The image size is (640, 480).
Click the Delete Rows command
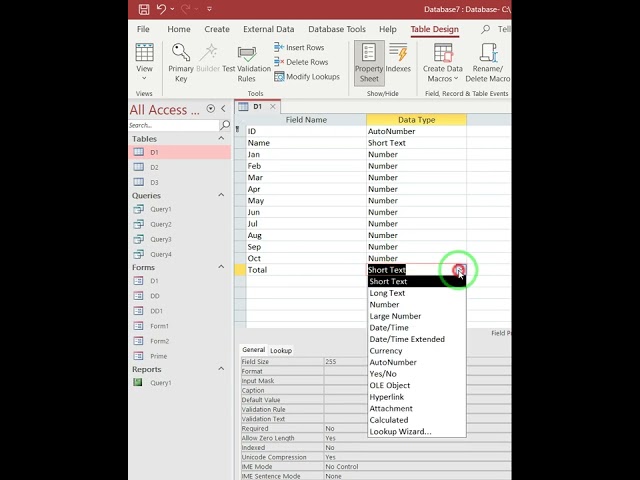[x=301, y=62]
